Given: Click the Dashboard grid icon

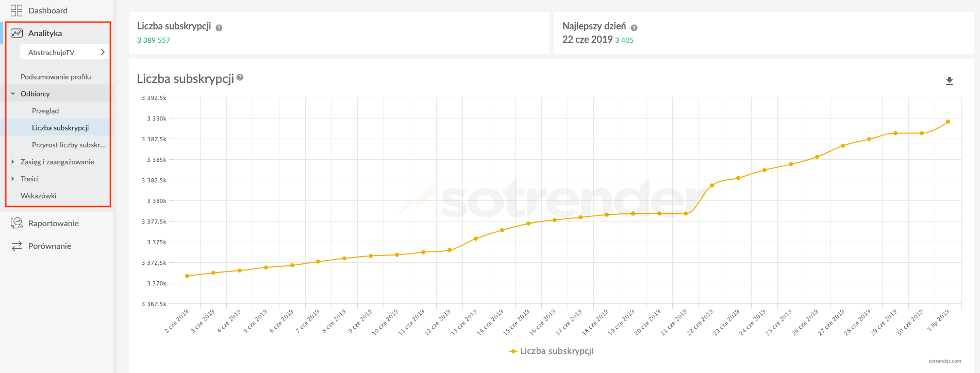Looking at the screenshot, I should 16,11.
